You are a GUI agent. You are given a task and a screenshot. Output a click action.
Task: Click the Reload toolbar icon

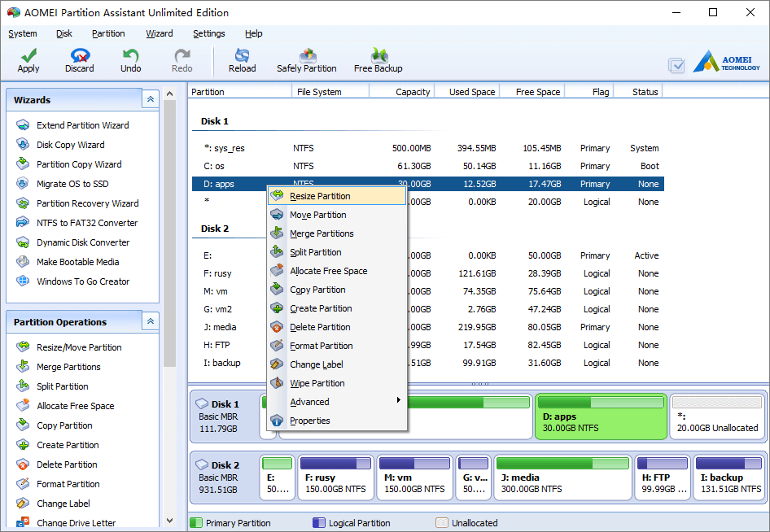tap(242, 55)
